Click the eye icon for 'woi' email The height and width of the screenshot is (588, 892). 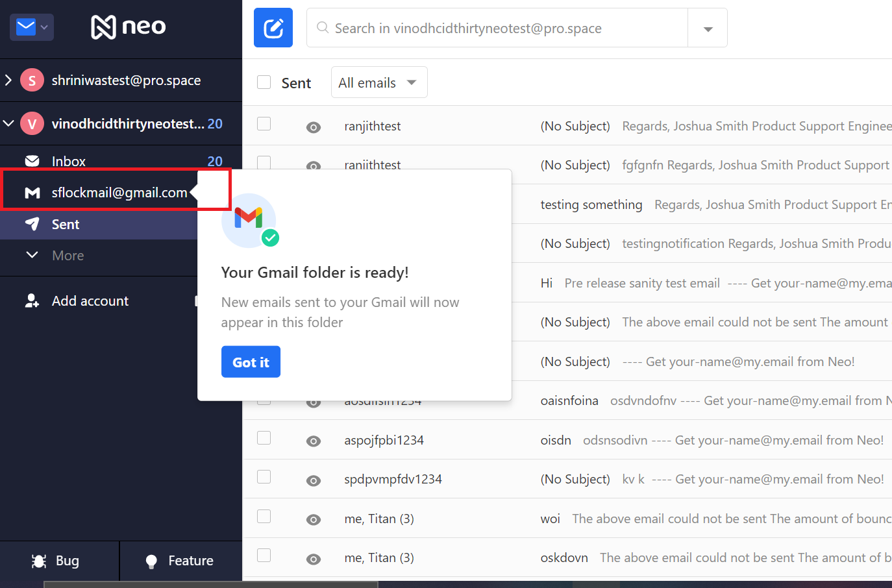pyautogui.click(x=314, y=520)
